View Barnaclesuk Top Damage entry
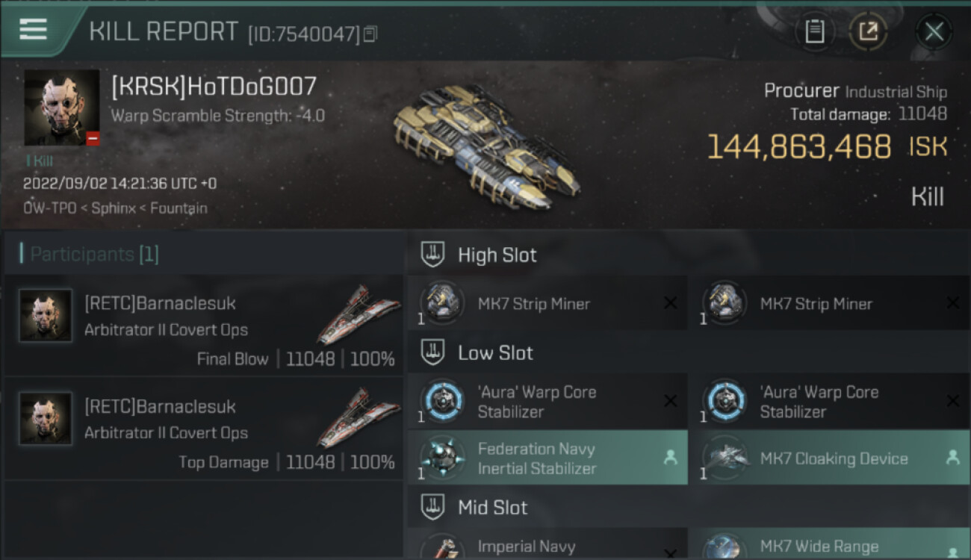 204,429
